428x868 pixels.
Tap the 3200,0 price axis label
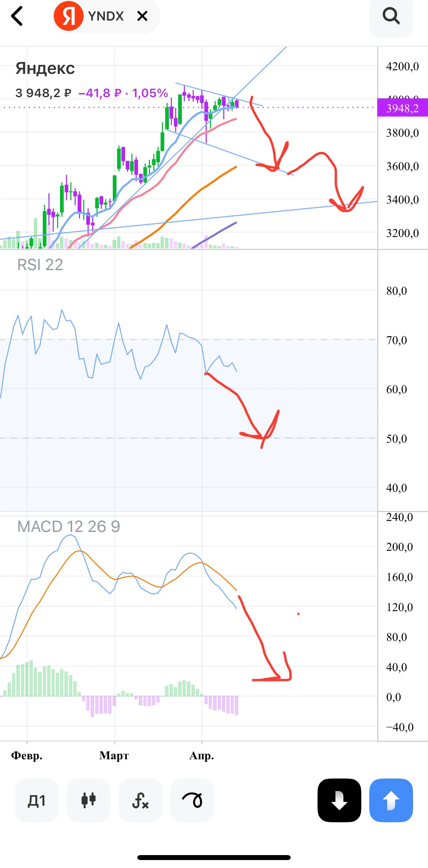coord(402,233)
